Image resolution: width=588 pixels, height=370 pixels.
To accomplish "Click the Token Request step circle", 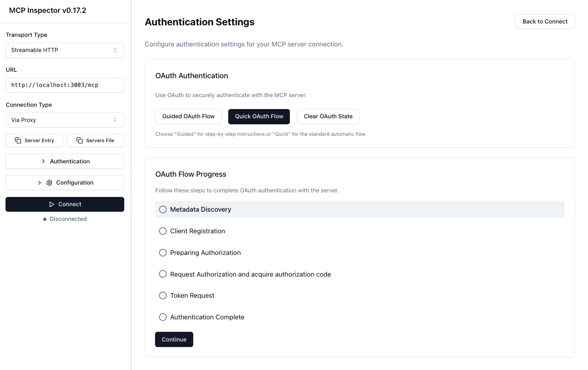I will coord(163,295).
